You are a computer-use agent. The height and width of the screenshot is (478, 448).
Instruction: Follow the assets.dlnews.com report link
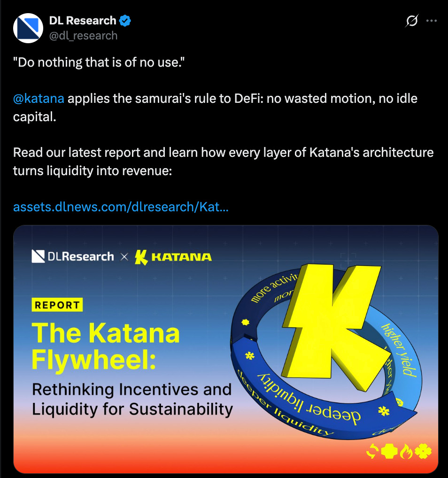point(121,207)
